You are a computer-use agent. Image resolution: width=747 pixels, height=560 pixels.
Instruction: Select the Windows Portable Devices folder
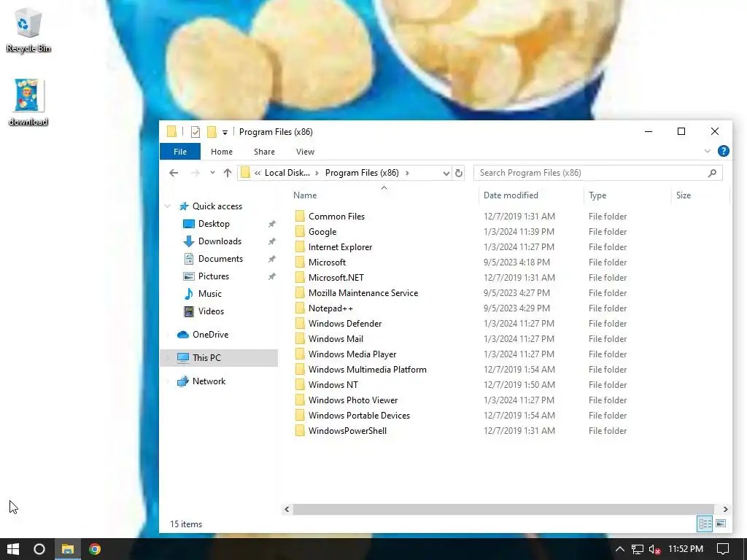click(359, 415)
